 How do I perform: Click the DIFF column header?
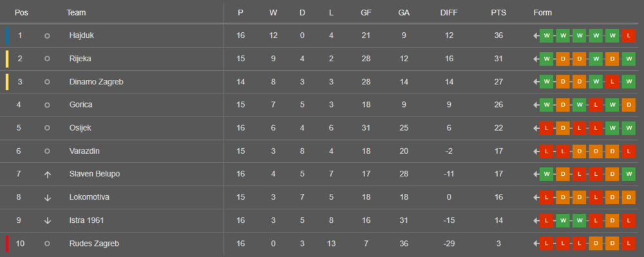[449, 13]
